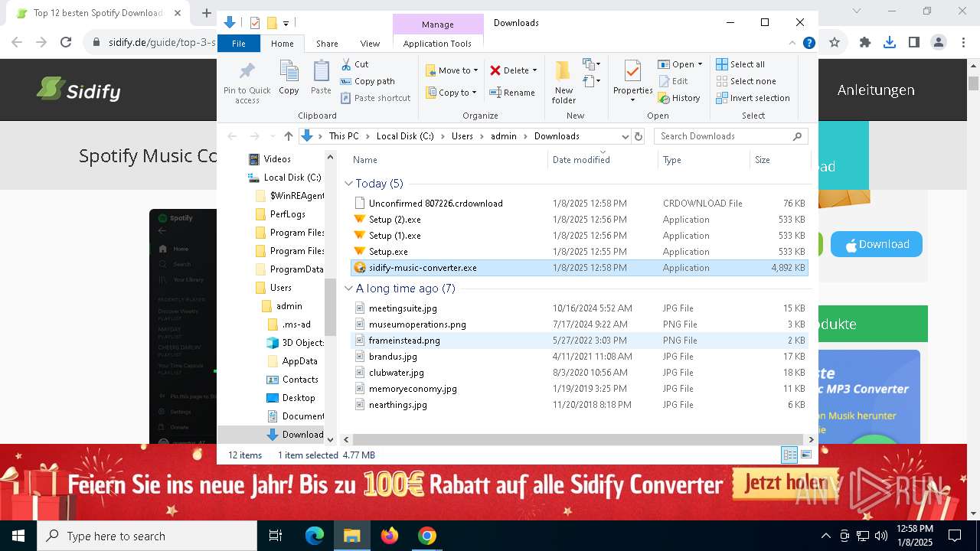Image resolution: width=980 pixels, height=551 pixels.
Task: Refresh the Downloads folder view
Action: click(639, 136)
